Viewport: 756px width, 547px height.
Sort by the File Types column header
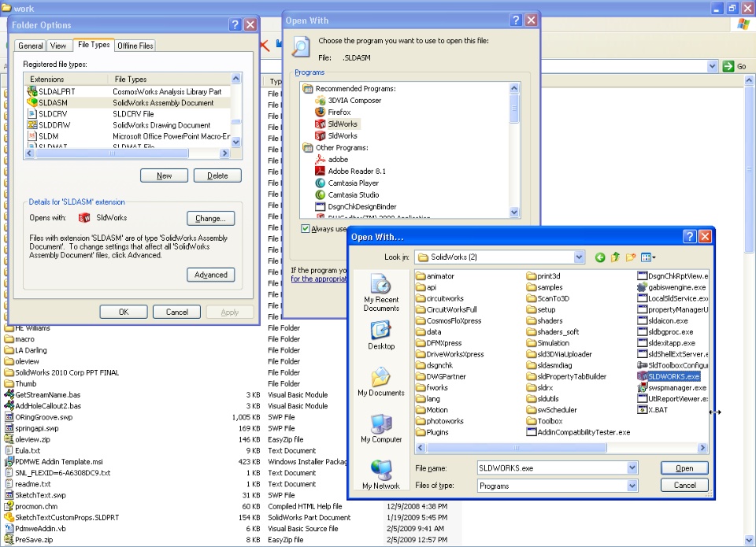click(170, 79)
